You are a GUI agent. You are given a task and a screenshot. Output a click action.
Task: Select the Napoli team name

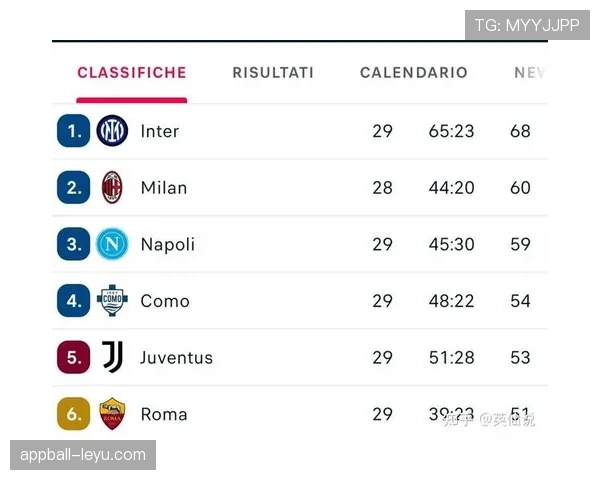coord(168,244)
